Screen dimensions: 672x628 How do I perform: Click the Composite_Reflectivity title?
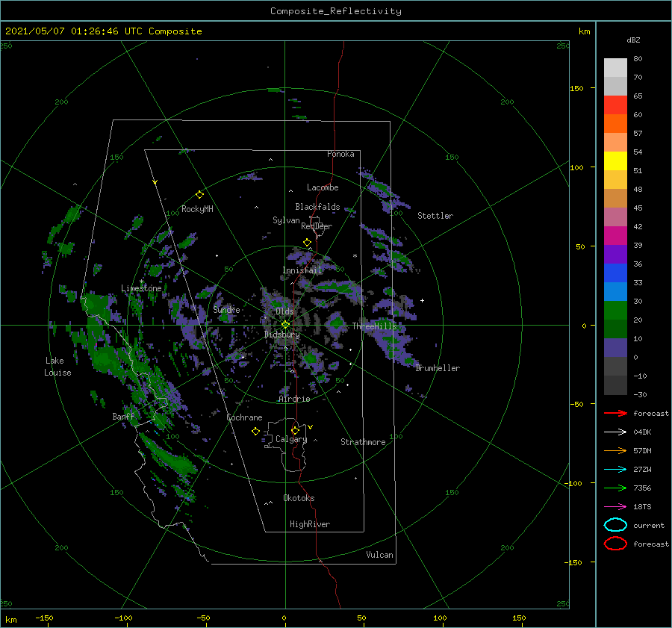click(x=336, y=11)
